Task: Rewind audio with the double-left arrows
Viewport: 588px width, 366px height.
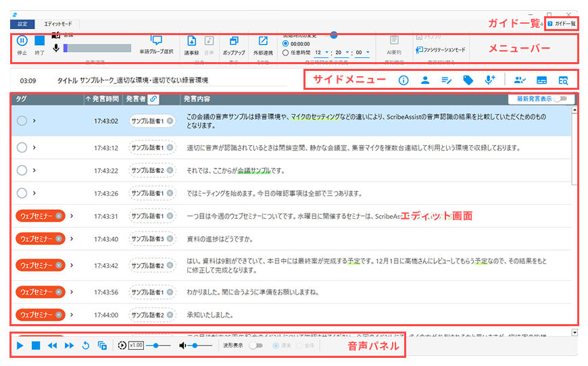Action: tap(52, 345)
